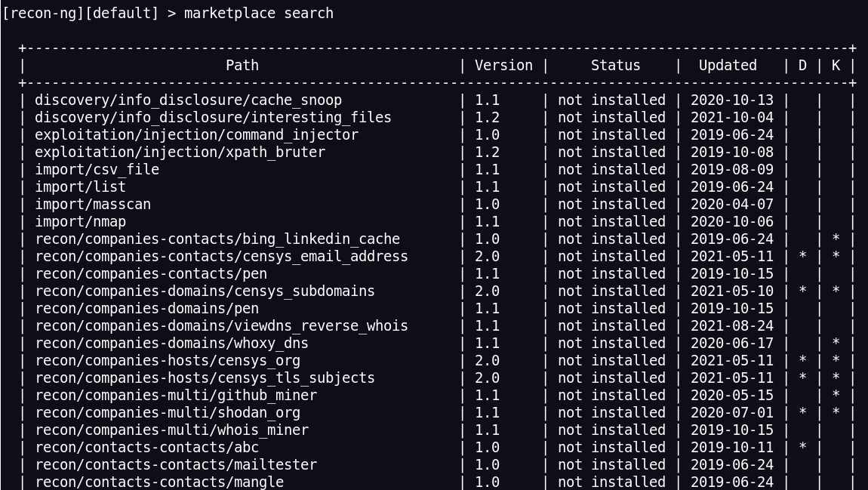Image resolution: width=868 pixels, height=490 pixels.
Task: Click updated date 2020-04-07 for masscan
Action: (732, 205)
